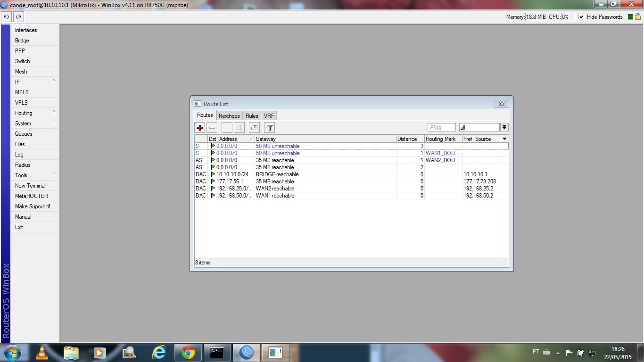Click the Redo arrow in WinBox toolbar

point(18,16)
